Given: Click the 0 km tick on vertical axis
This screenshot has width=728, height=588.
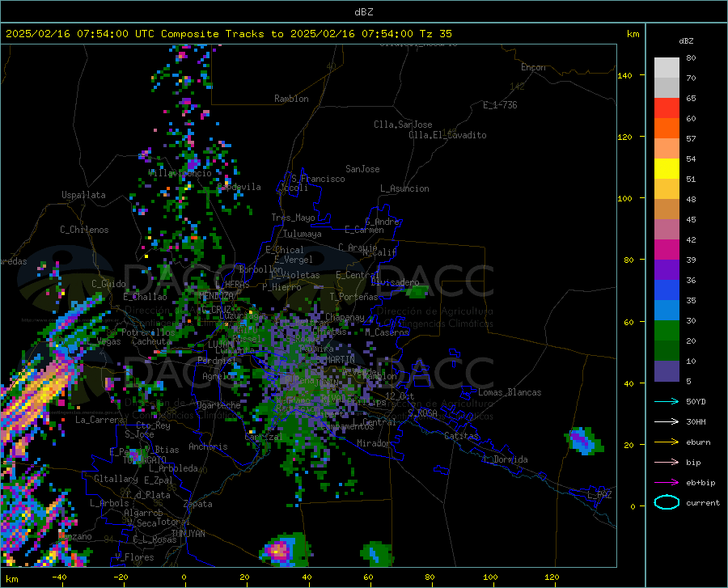Looking at the screenshot, I should coord(633,506).
